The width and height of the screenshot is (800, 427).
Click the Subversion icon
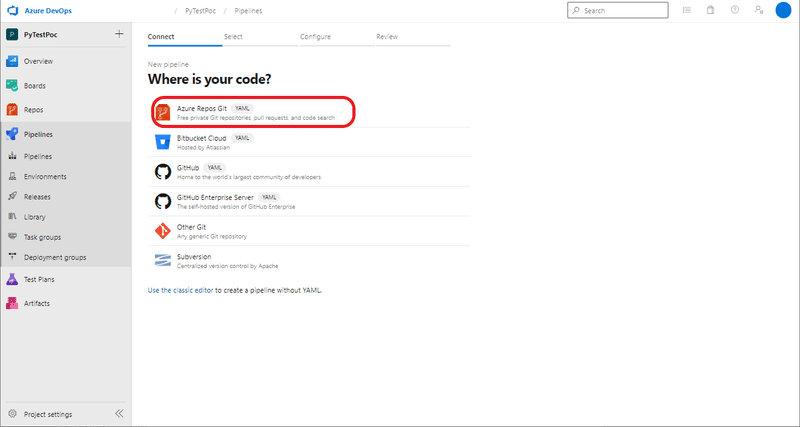pos(163,261)
